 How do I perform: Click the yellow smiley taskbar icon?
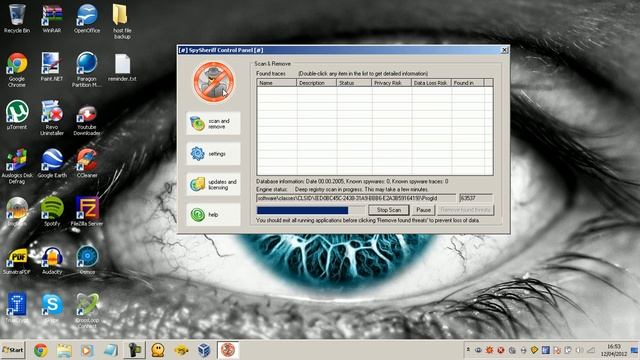158,350
